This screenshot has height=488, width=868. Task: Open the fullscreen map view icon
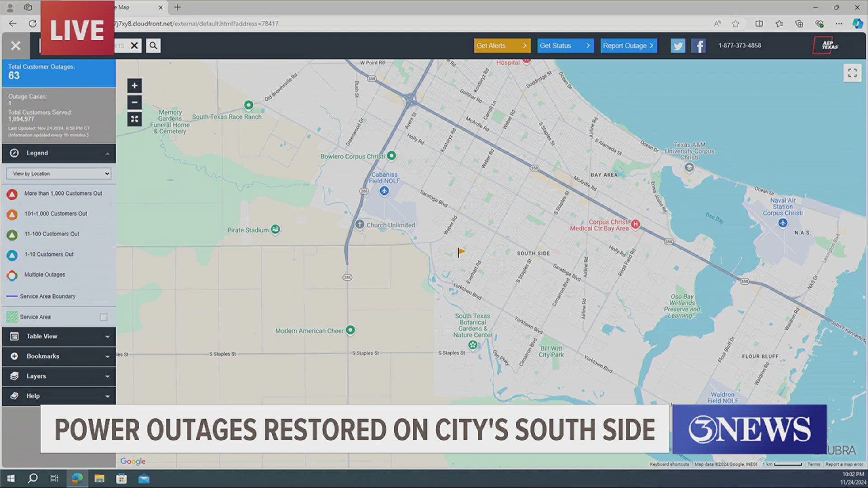click(x=852, y=73)
